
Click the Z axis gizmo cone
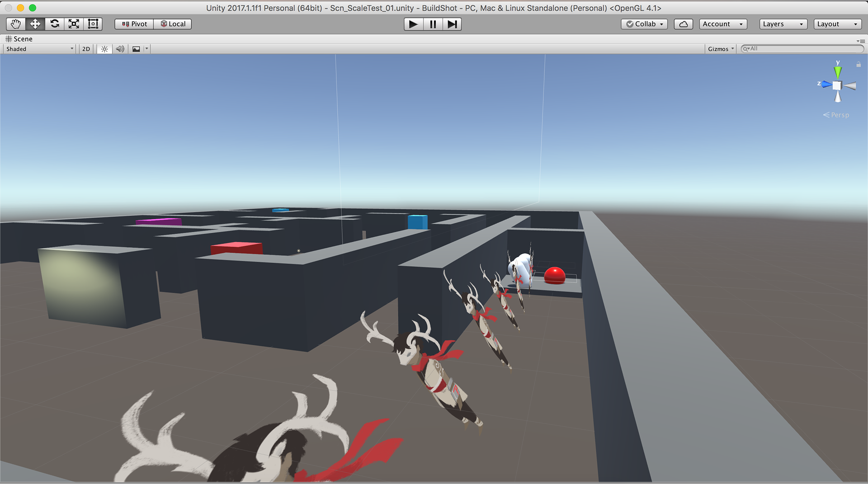pyautogui.click(x=826, y=84)
